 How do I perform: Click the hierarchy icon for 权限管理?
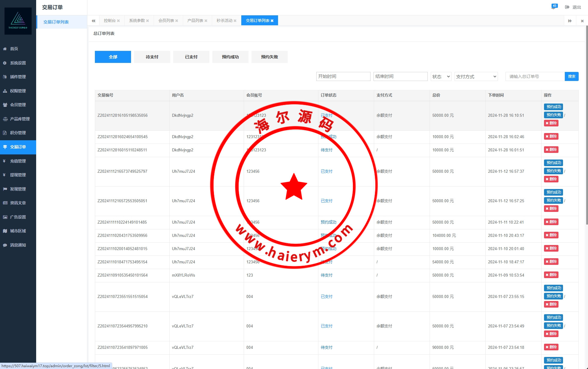click(x=5, y=91)
